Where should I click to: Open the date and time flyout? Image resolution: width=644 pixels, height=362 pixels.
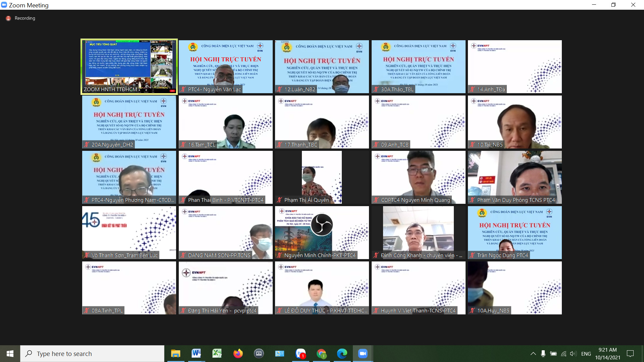pyautogui.click(x=607, y=354)
